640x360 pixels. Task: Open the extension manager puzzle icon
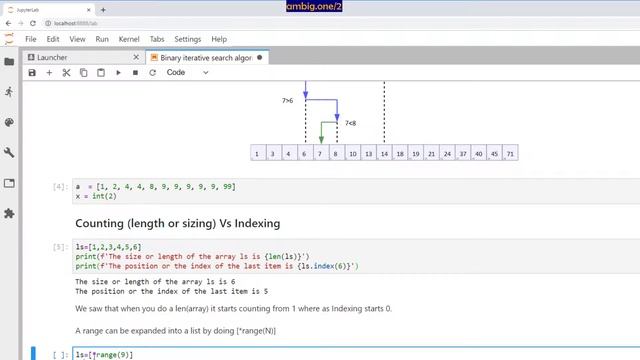[x=9, y=213]
